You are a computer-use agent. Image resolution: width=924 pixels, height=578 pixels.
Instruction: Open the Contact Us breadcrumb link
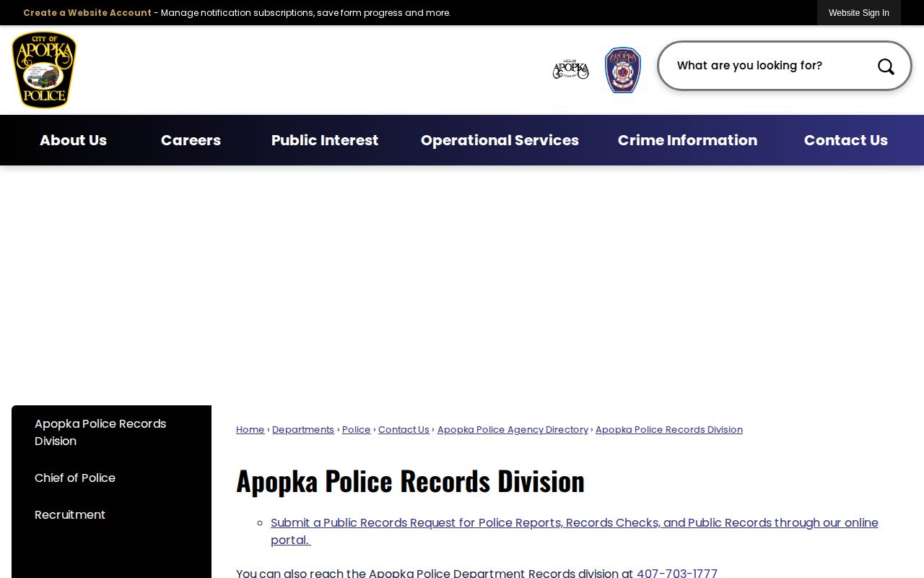tap(404, 429)
